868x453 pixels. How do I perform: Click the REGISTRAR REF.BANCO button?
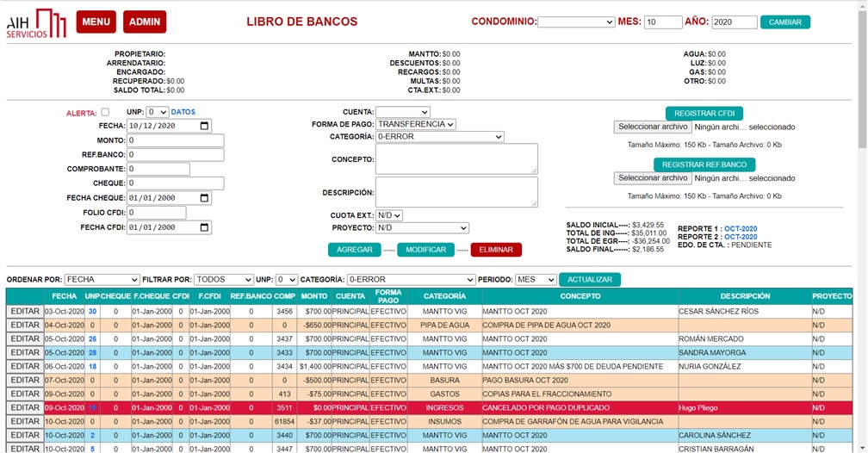pos(704,164)
